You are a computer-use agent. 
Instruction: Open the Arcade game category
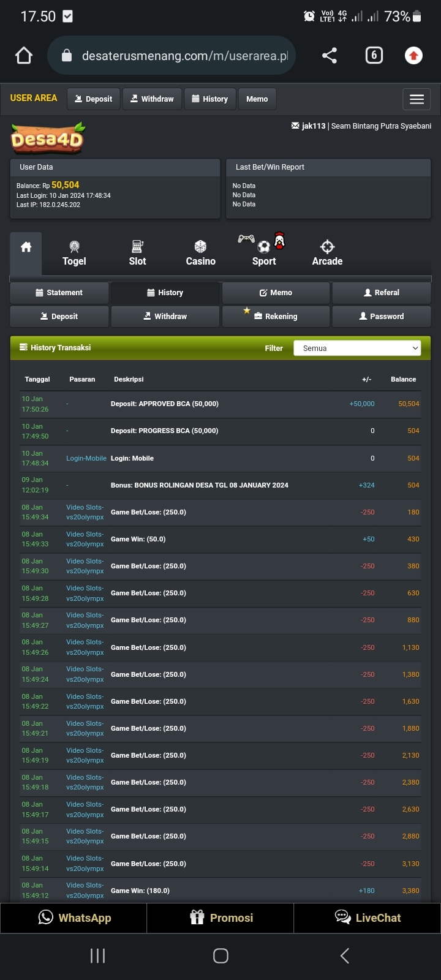coord(327,253)
